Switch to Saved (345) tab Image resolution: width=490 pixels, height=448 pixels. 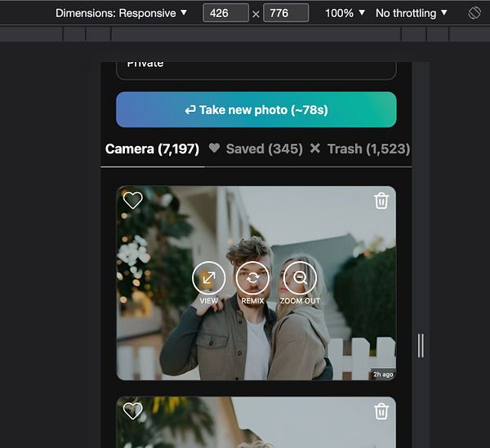click(x=265, y=149)
